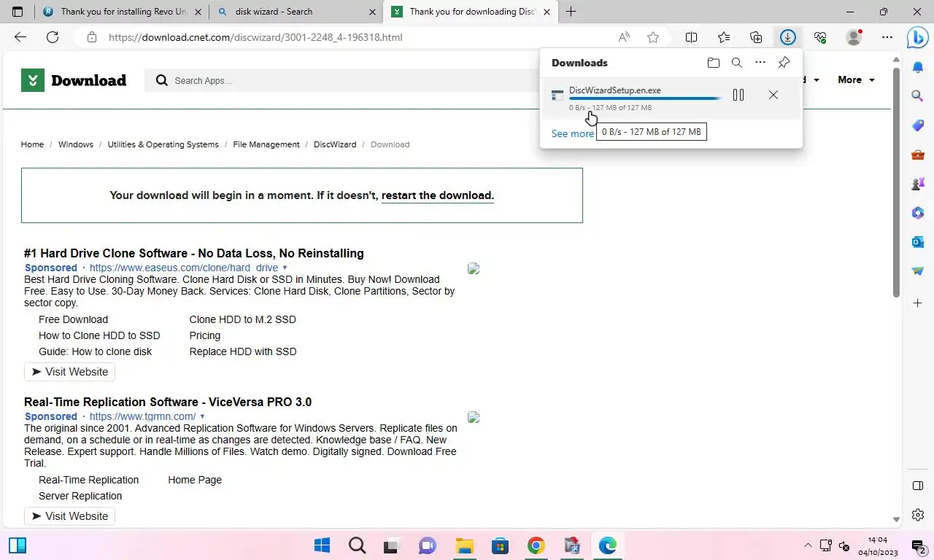Open sidebar Drop paper plane icon
Screen dimensions: 934x560
coord(918,271)
